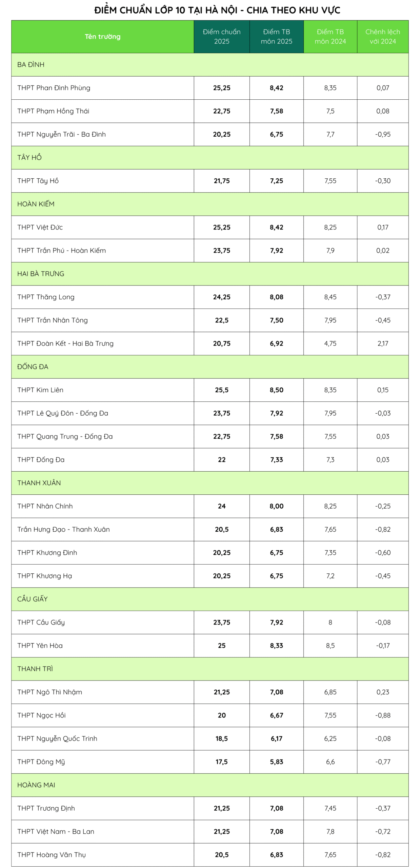The width and height of the screenshot is (420, 868).
Task: Click THPT Ngọc Hồi's -0,88 difference cell
Action: tap(382, 715)
